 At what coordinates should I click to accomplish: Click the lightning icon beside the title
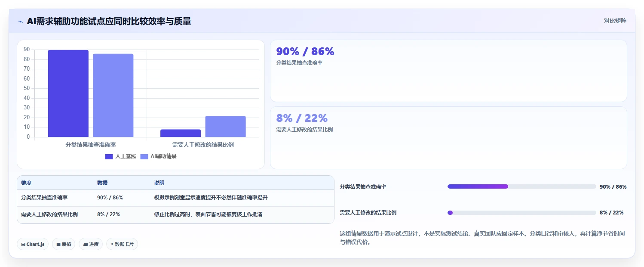coord(21,22)
